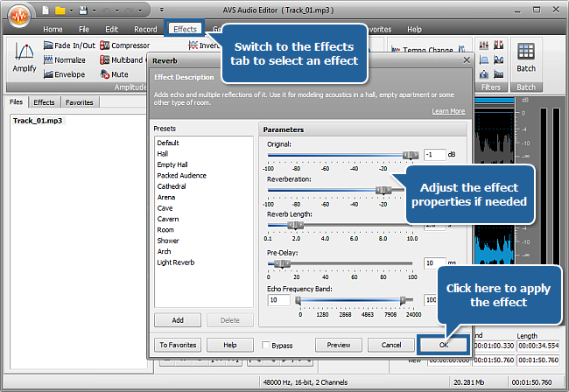Go to the Edit ribbon tab

click(111, 30)
